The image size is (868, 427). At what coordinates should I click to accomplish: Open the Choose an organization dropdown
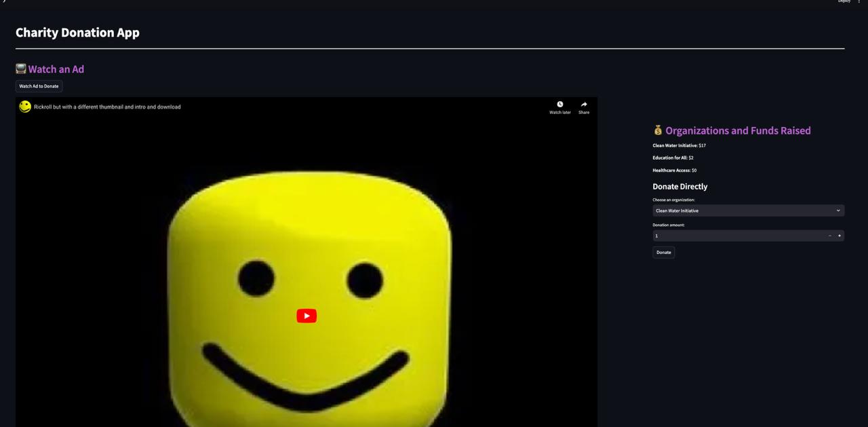coord(749,210)
